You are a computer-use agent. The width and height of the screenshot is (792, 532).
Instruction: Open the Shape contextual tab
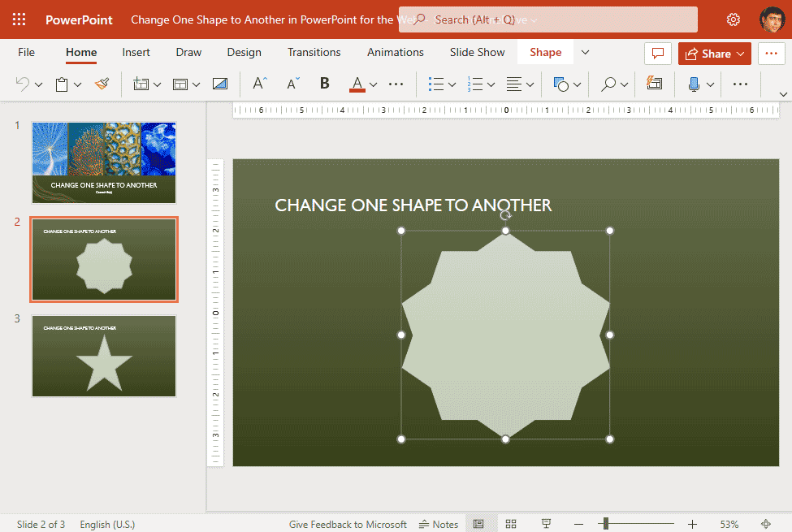[x=545, y=52]
